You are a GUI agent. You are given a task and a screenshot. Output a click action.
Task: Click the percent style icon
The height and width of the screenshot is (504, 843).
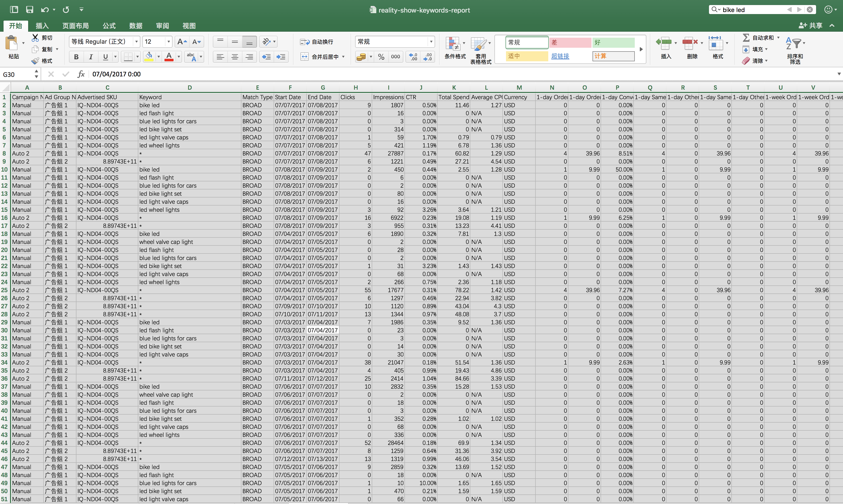pyautogui.click(x=382, y=57)
